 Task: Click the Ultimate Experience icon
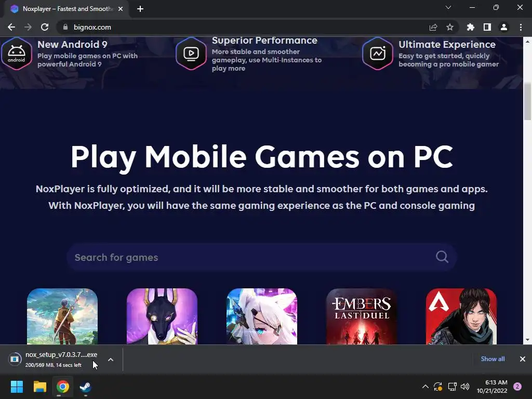point(378,54)
